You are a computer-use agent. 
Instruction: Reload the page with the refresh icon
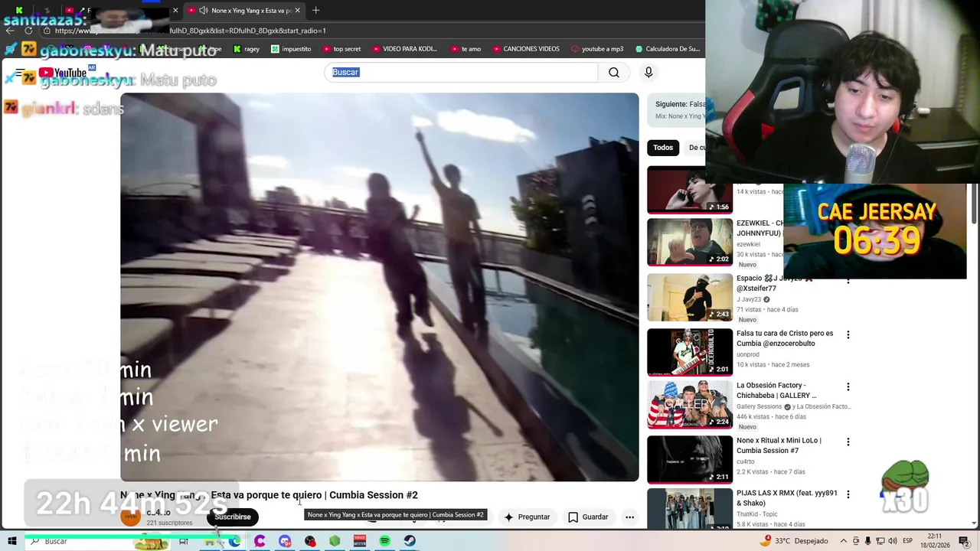pyautogui.click(x=28, y=31)
